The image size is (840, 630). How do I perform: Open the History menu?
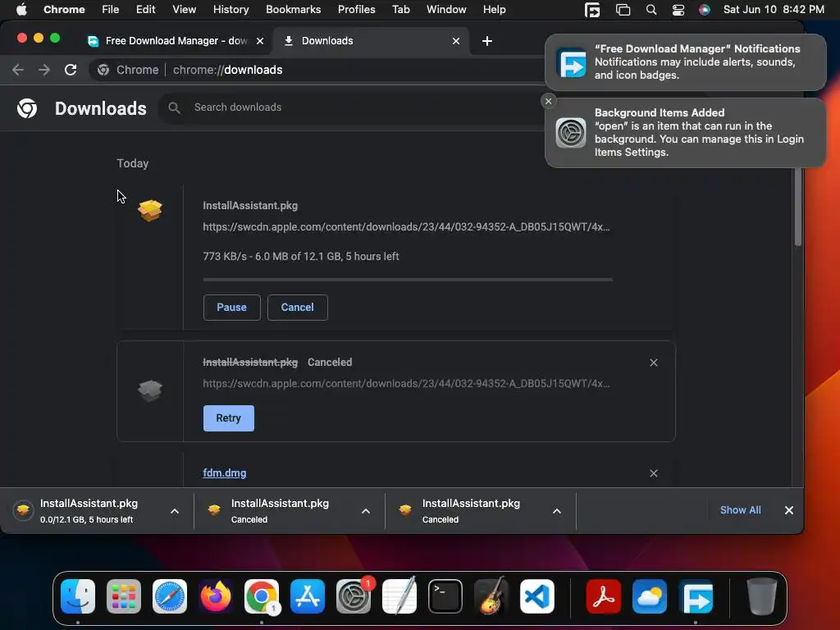(231, 10)
